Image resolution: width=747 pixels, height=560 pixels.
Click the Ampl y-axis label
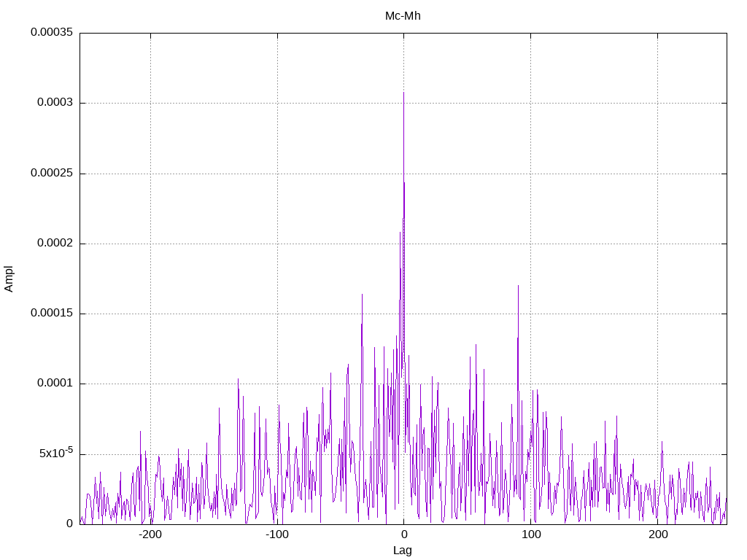point(9,279)
